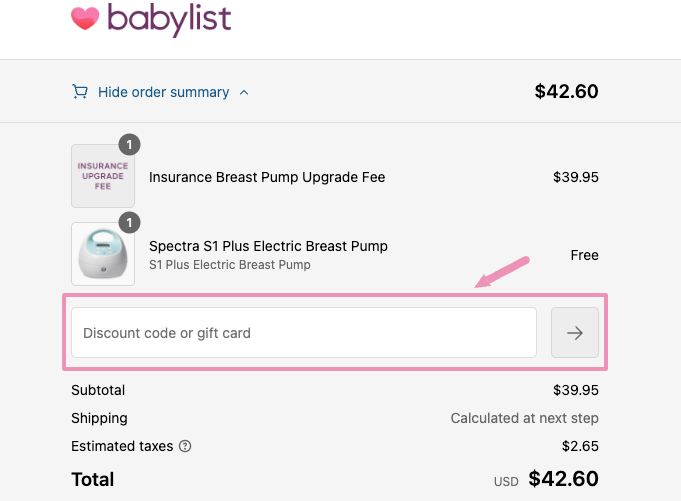Click quantity badge on Insurance Upgrade Fee
Image resolution: width=681 pixels, height=501 pixels.
[x=129, y=144]
